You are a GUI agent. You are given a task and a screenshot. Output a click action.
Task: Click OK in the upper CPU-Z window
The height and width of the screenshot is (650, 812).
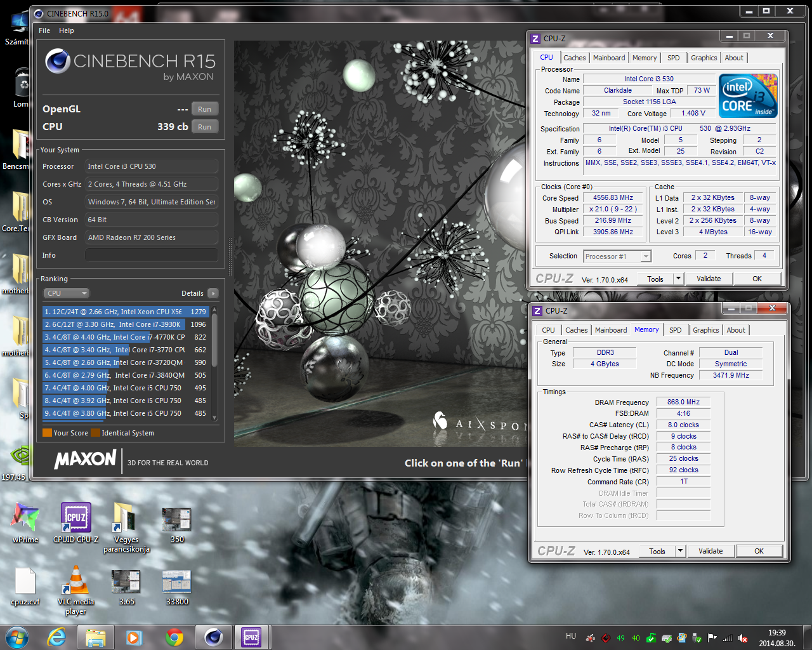(757, 279)
